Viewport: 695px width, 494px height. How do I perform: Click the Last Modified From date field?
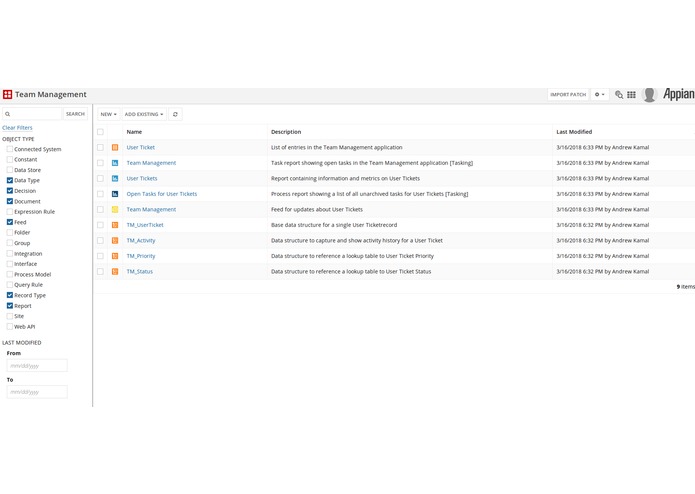click(x=37, y=366)
